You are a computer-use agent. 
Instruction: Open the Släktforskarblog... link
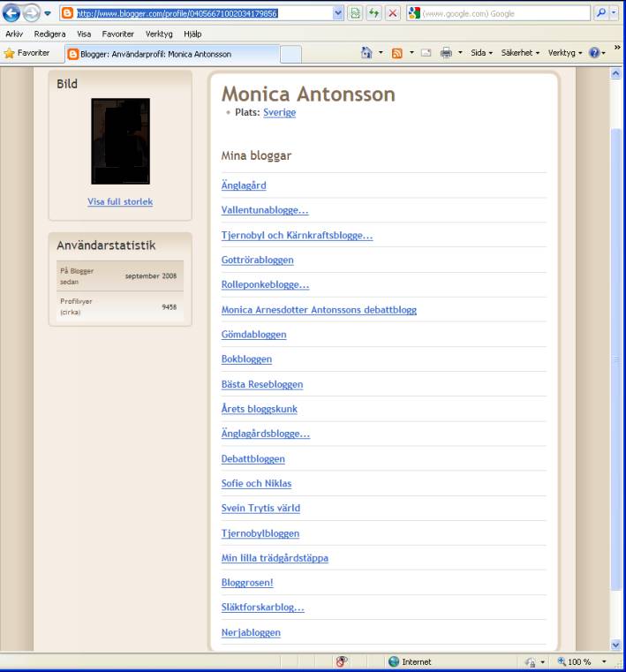click(x=262, y=608)
